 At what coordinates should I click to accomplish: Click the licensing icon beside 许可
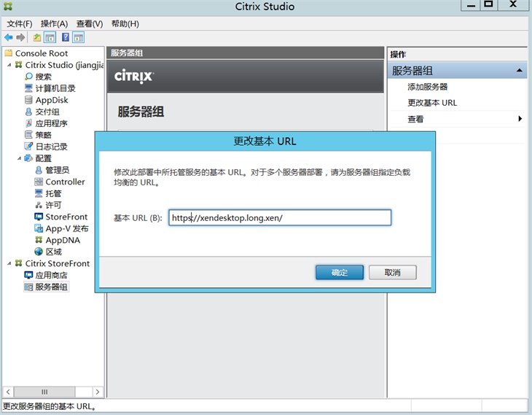tap(39, 205)
